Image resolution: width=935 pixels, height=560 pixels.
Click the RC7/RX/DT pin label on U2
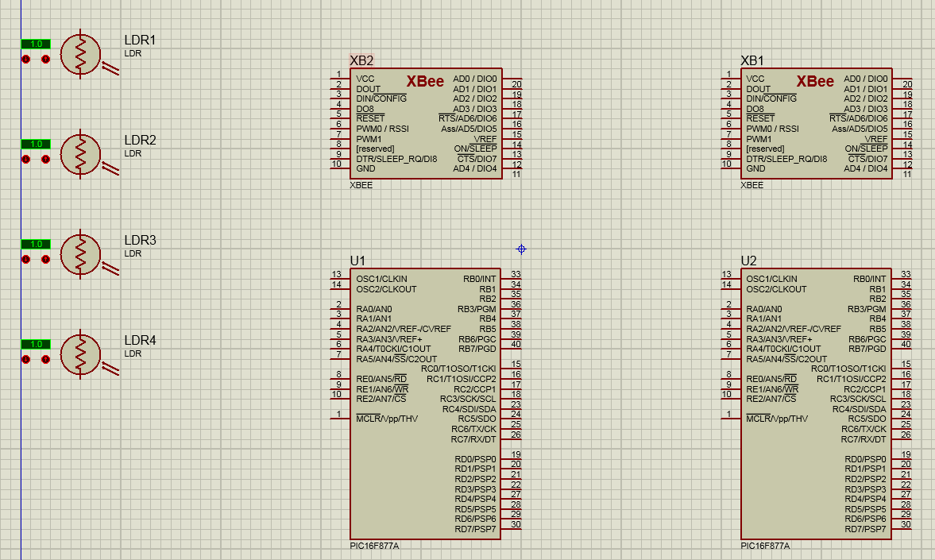864,439
